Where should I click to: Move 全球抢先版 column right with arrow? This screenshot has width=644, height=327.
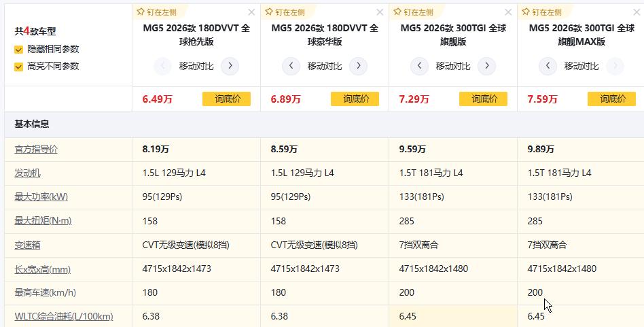tap(230, 66)
